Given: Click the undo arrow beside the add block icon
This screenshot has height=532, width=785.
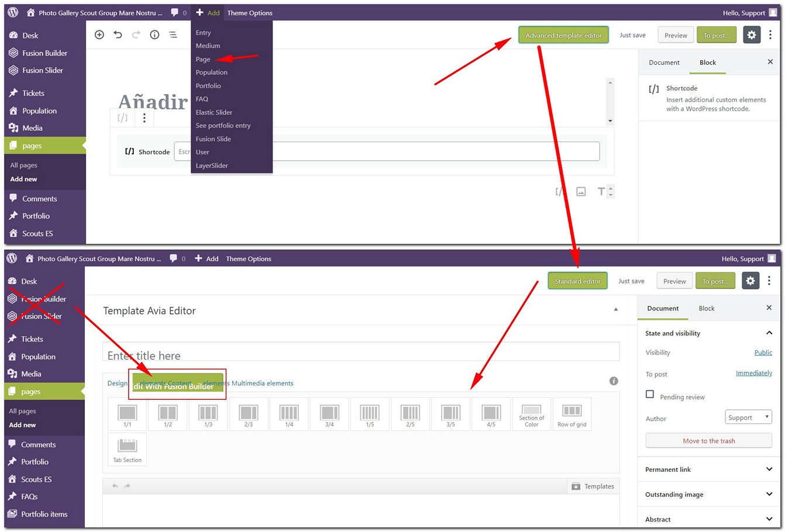Looking at the screenshot, I should (x=118, y=35).
